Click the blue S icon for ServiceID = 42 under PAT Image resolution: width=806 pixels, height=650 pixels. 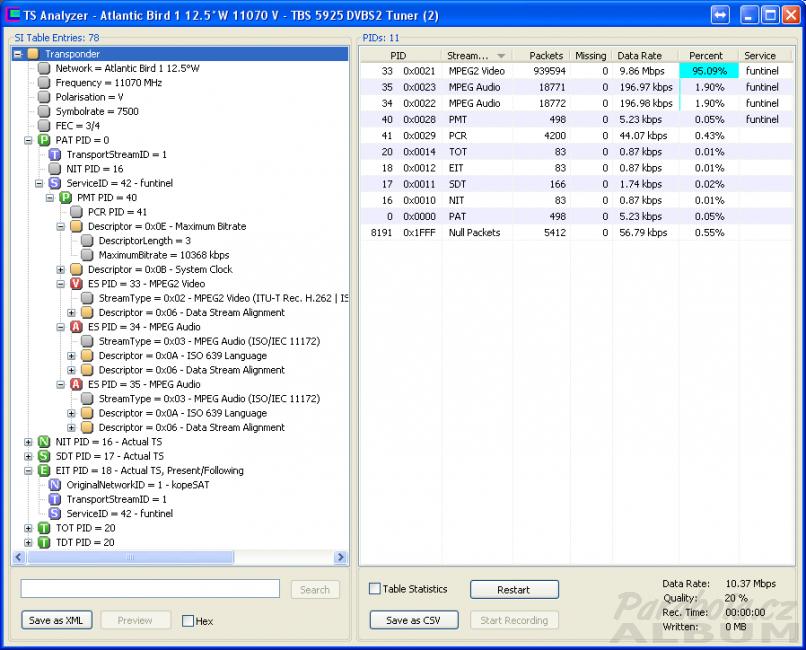pos(54,183)
